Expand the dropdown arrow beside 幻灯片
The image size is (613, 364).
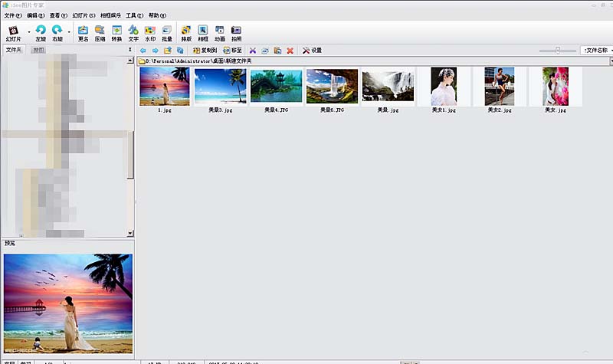click(29, 32)
